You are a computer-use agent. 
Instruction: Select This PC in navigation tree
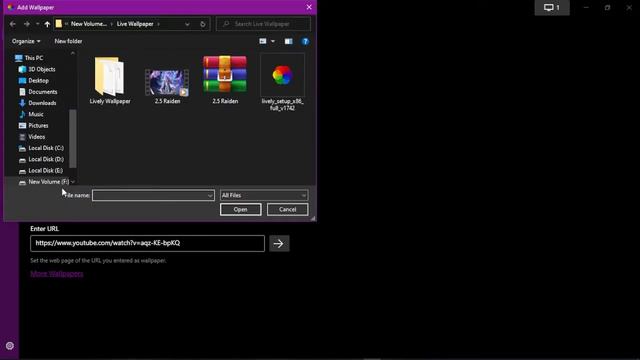pos(33,58)
